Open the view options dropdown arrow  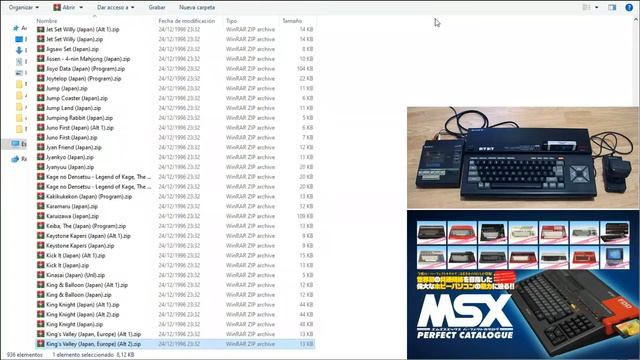pos(596,7)
